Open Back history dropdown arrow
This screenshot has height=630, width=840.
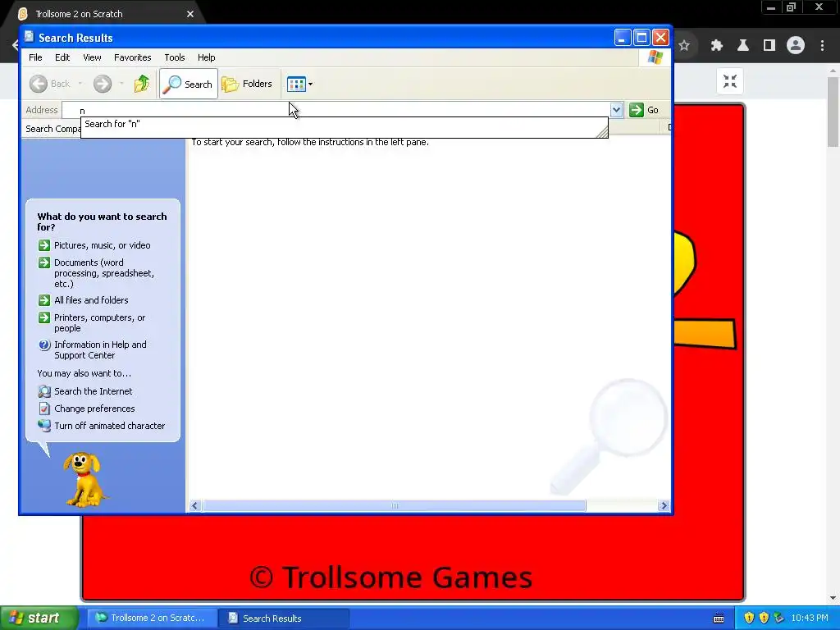80,84
